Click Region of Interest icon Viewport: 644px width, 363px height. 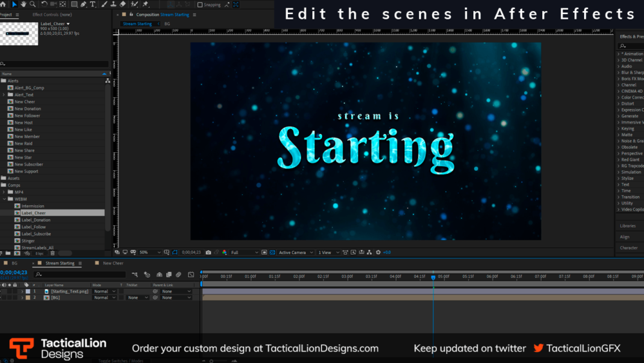point(265,252)
